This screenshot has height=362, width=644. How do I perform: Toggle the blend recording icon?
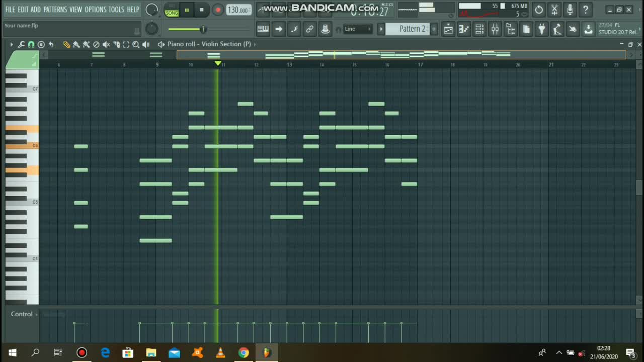pos(294,29)
